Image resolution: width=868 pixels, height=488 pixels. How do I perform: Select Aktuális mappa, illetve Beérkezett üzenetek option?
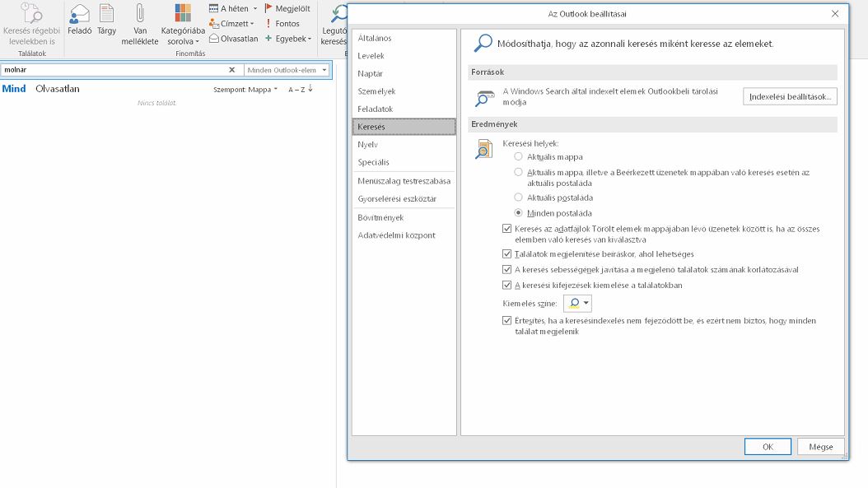(518, 172)
